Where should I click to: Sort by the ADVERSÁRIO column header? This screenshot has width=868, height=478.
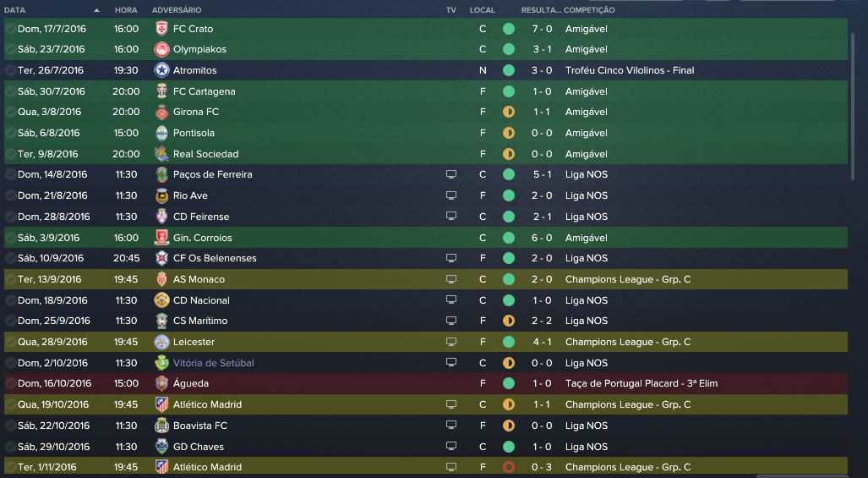(x=177, y=10)
